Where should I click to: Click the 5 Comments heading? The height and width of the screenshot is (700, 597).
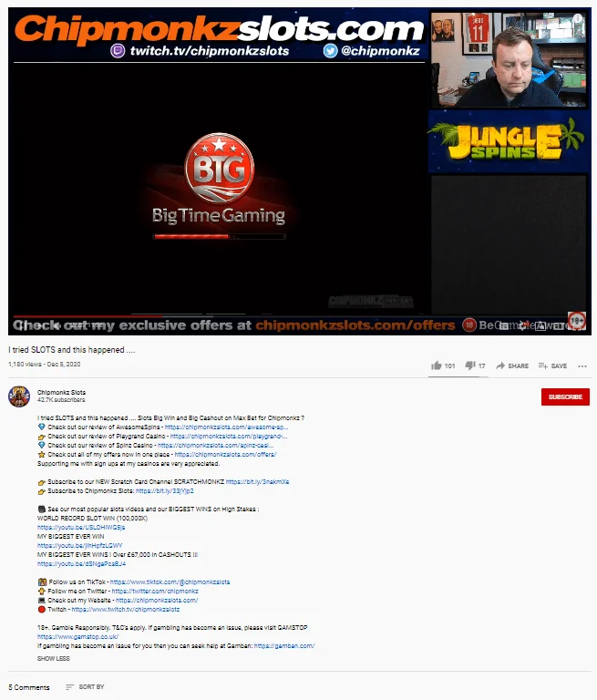tap(29, 687)
